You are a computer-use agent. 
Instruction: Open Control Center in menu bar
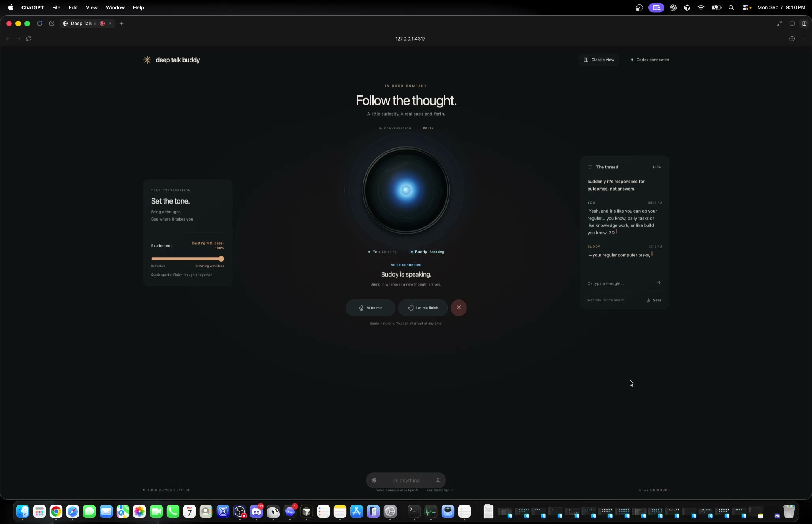click(x=746, y=7)
